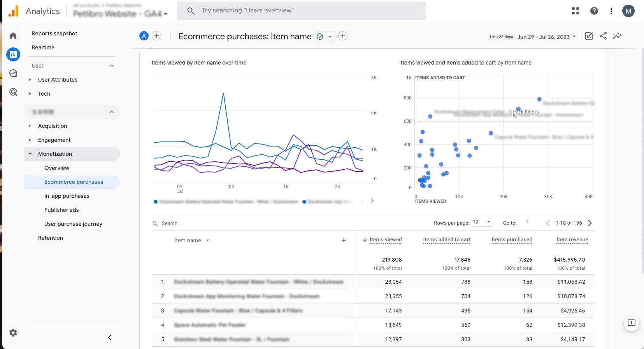Expand User Attributes
644x349 pixels.
(x=30, y=80)
